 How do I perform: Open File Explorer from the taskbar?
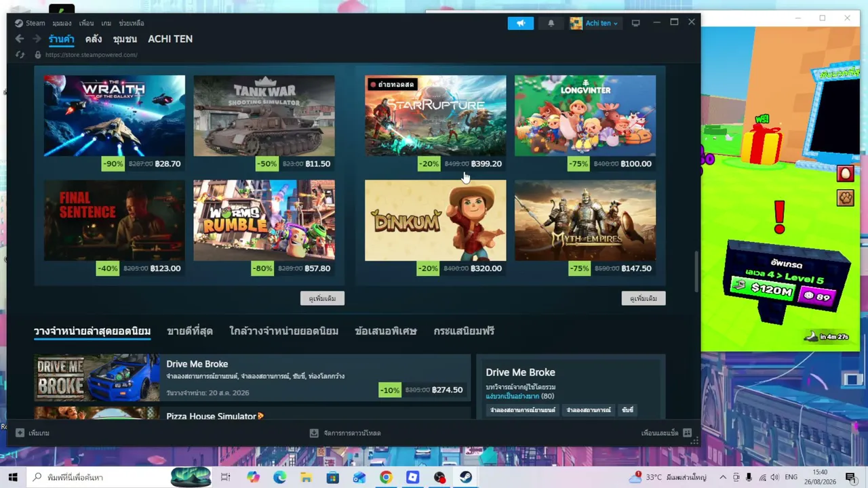pyautogui.click(x=306, y=477)
